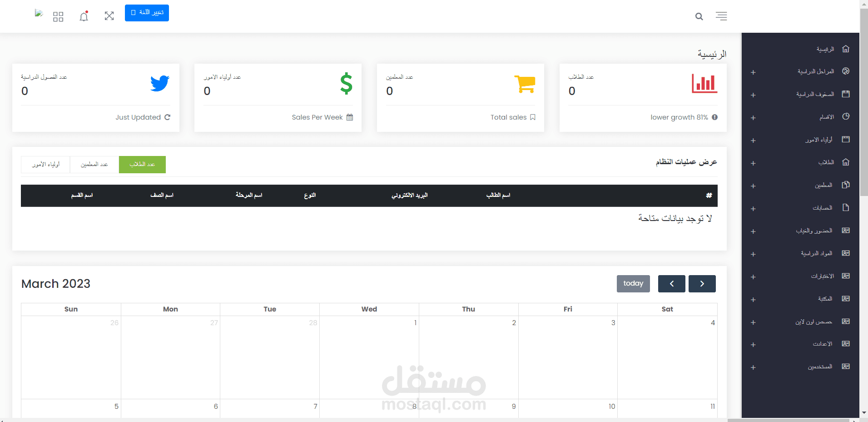Select March 4 cell under Sat

(667, 357)
